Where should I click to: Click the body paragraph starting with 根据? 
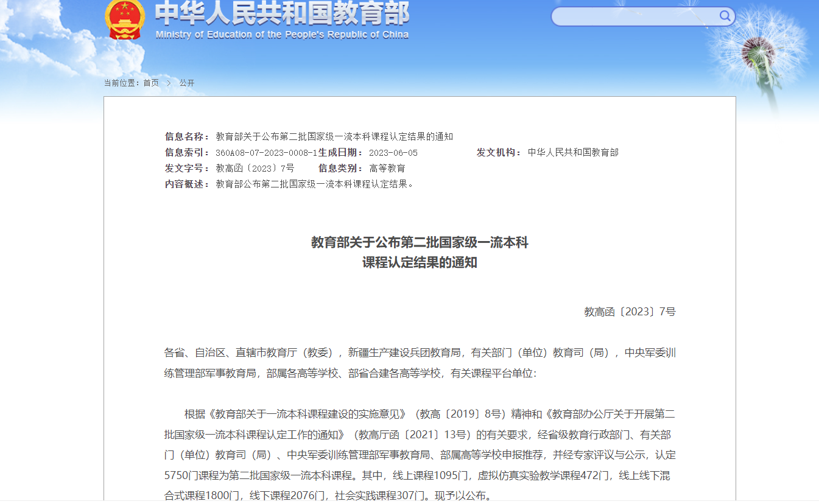pyautogui.click(x=420, y=455)
